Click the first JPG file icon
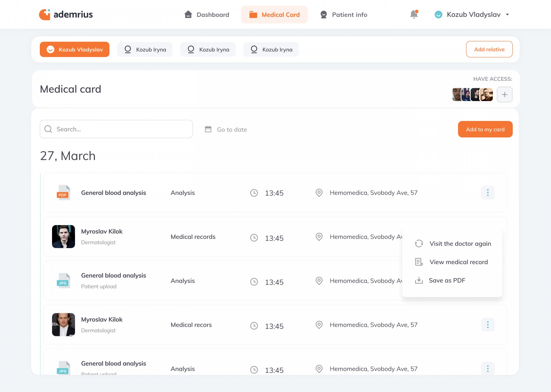The image size is (551, 392). point(63,281)
